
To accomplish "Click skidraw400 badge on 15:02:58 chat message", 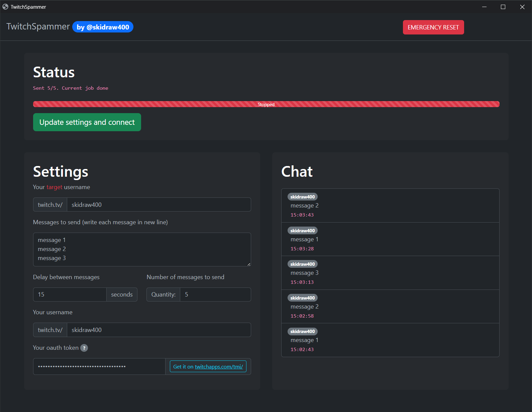I will tap(303, 298).
